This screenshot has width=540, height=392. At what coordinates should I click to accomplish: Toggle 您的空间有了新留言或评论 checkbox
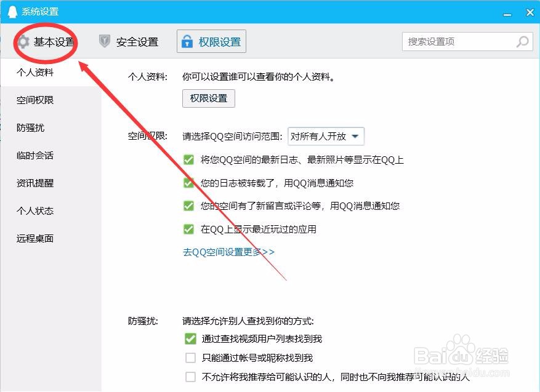(x=189, y=206)
